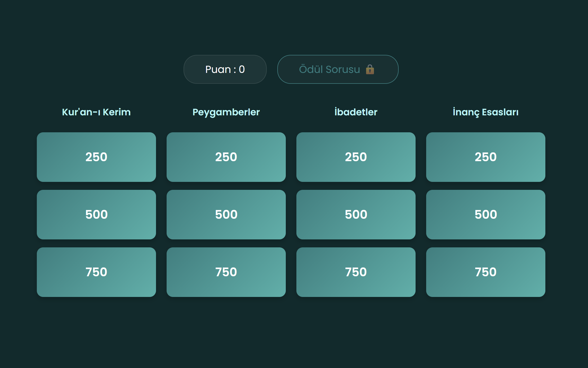The height and width of the screenshot is (368, 588).
Task: Choose the 750 card under İnanç Esasları
Action: [x=486, y=272]
